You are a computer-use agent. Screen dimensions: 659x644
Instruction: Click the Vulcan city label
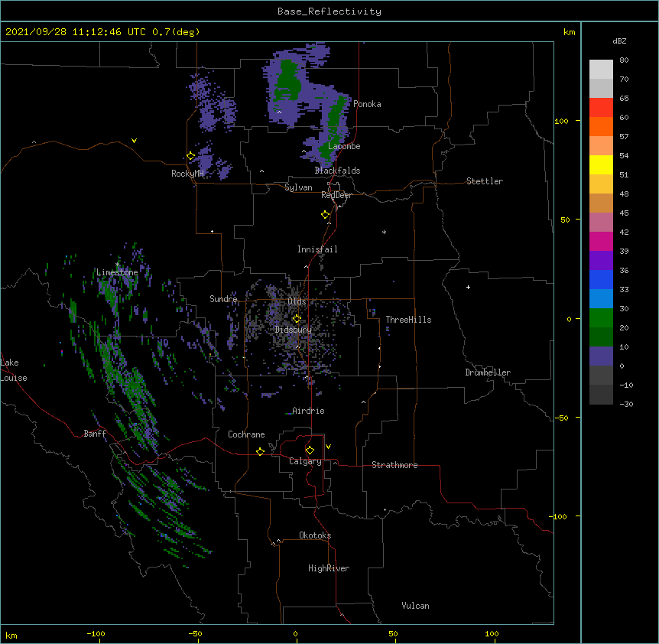coord(415,606)
